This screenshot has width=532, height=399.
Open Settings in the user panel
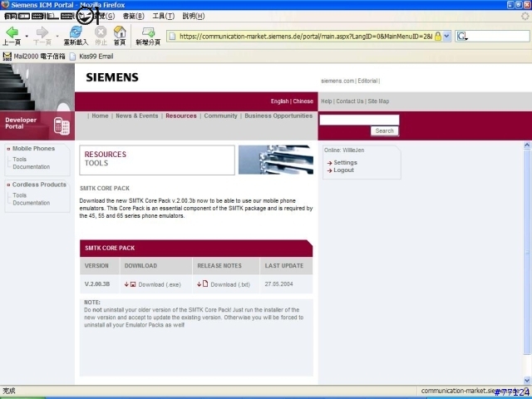[x=346, y=163]
